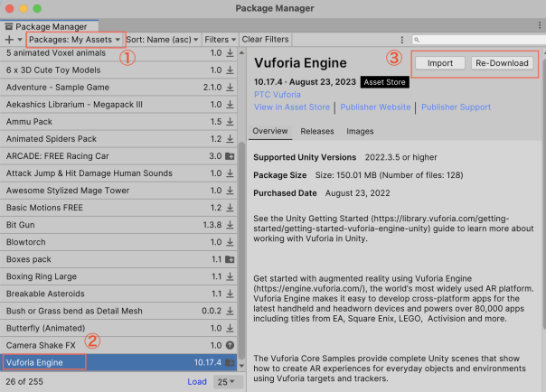This screenshot has width=546, height=392.
Task: Open the PTC Vuforia publisher link
Action: 278,95
